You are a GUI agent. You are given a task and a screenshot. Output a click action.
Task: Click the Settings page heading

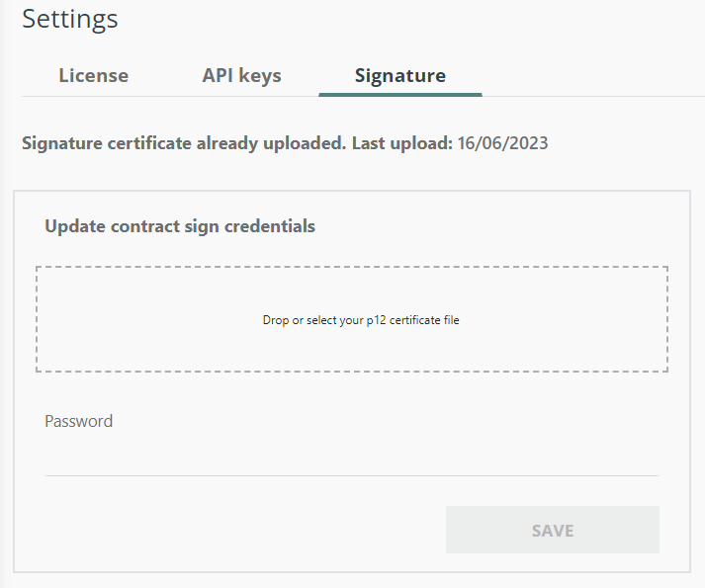(70, 19)
